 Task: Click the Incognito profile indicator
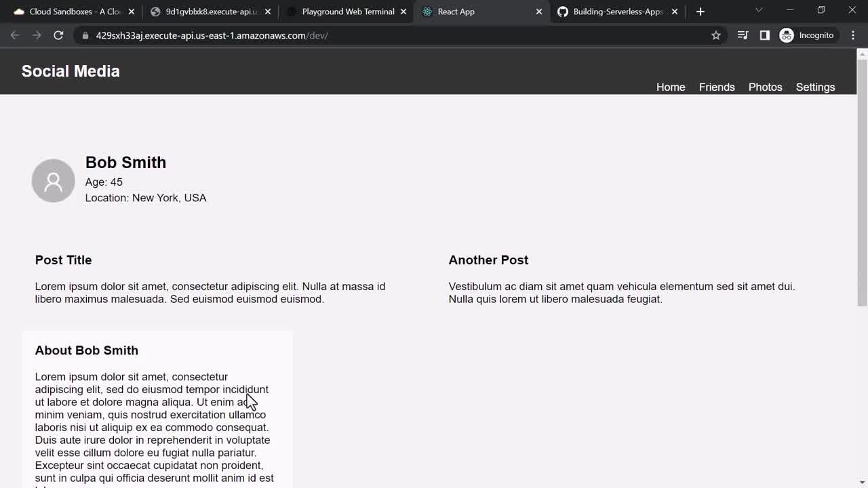(x=807, y=35)
